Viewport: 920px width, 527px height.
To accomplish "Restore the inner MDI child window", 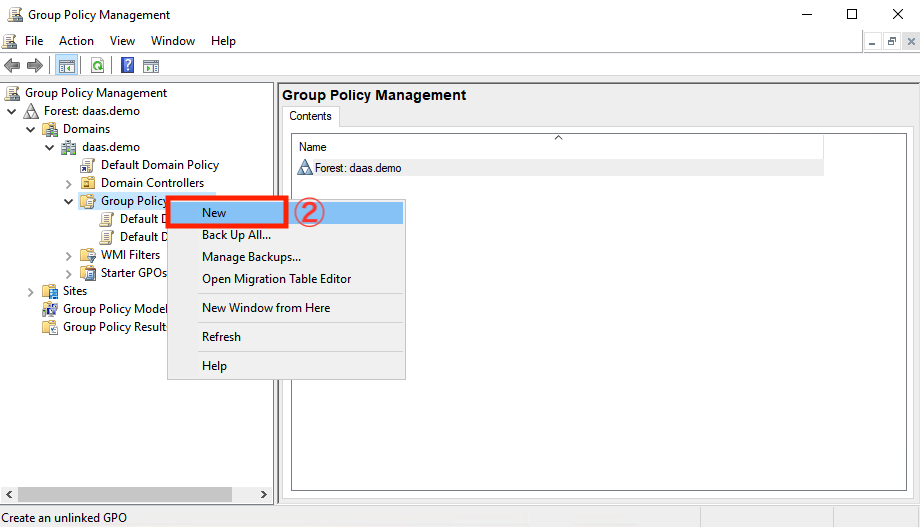I will [x=892, y=42].
